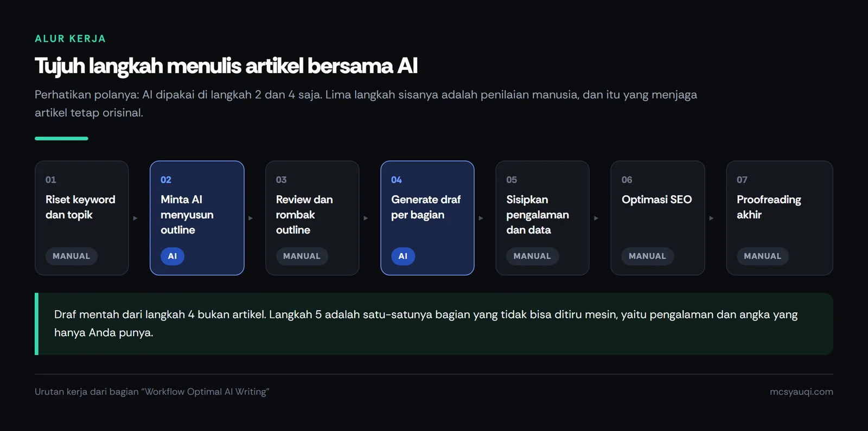This screenshot has width=868, height=431.
Task: Click step number '02'
Action: (166, 179)
